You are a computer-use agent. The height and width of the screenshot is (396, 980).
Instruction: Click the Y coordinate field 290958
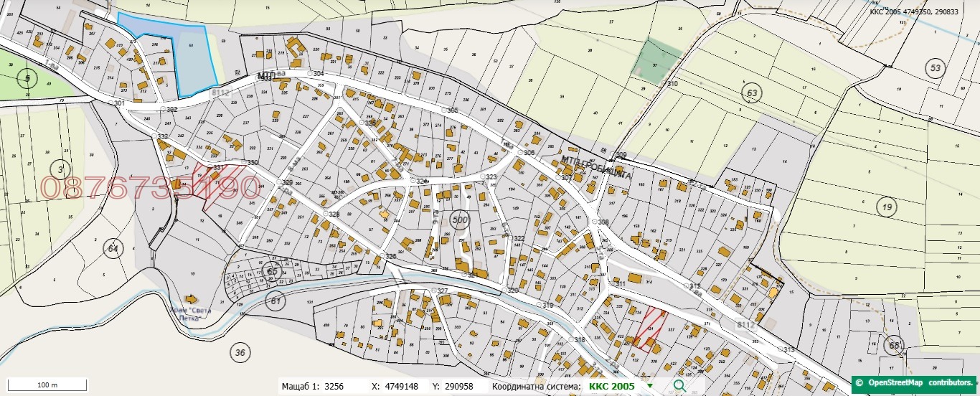[x=458, y=386]
